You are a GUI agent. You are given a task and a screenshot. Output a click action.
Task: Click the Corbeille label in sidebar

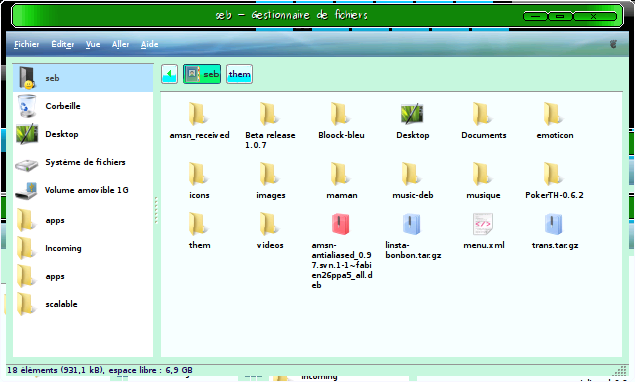pos(63,106)
